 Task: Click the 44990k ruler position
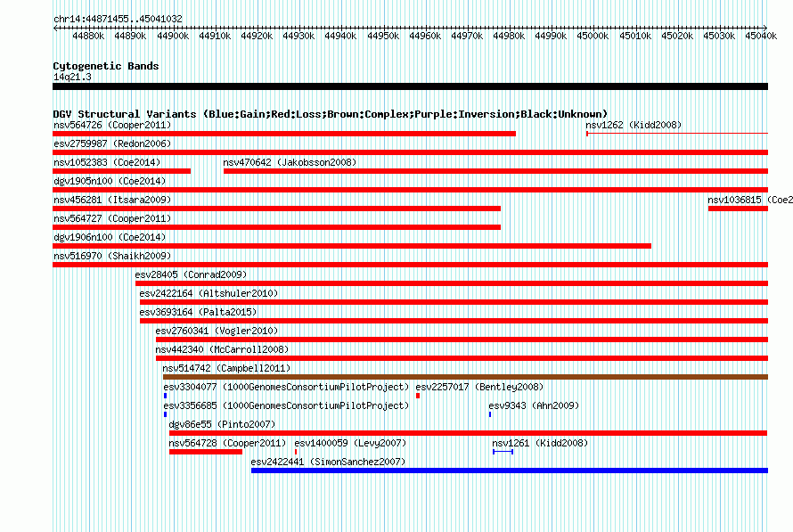click(552, 36)
